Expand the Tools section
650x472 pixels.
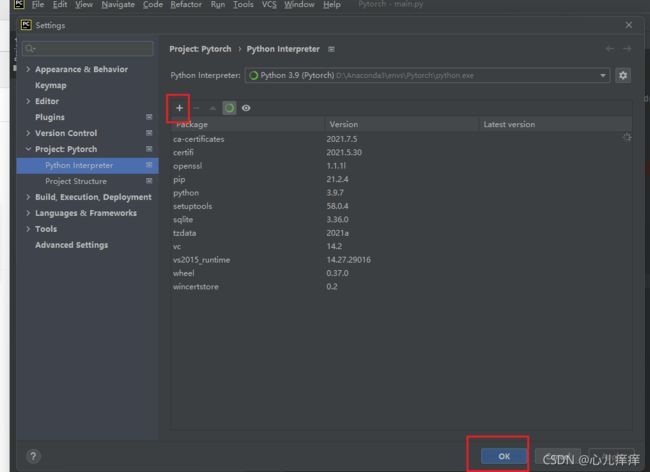click(x=28, y=229)
